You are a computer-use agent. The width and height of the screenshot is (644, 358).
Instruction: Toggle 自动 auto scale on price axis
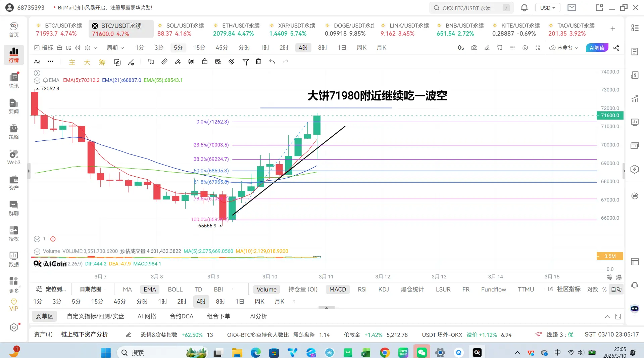point(616,289)
